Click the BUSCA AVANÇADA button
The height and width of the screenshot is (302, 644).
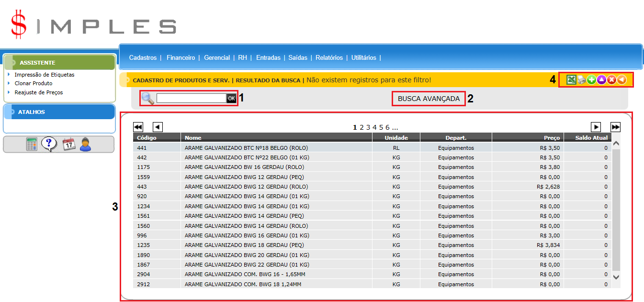click(429, 99)
